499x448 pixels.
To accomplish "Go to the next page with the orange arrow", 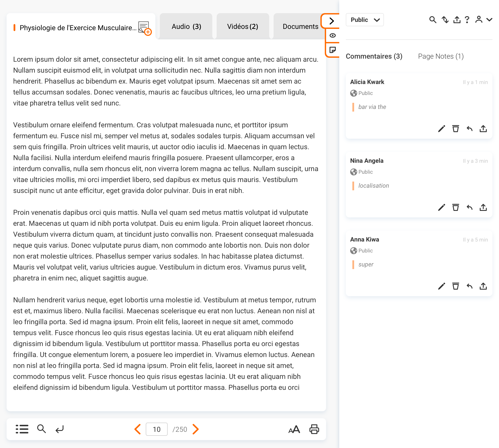I will 196,429.
